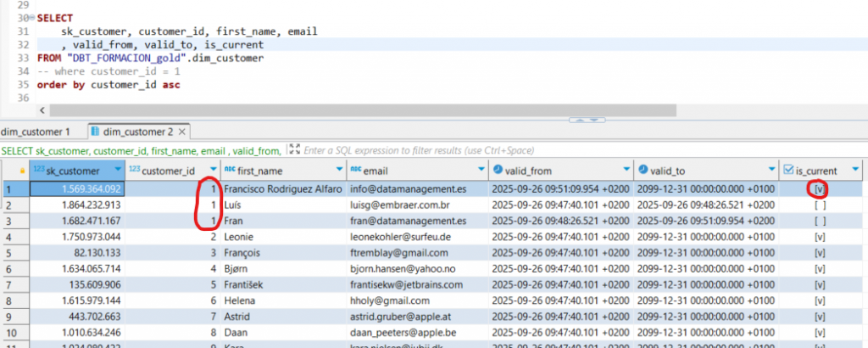The height and width of the screenshot is (348, 868).
Task: Click the clock icon on valid_to header
Action: pyautogui.click(x=644, y=171)
